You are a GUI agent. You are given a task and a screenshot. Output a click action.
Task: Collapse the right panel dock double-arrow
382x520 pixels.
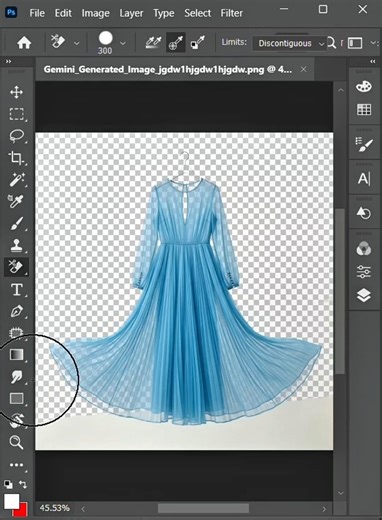point(373,61)
